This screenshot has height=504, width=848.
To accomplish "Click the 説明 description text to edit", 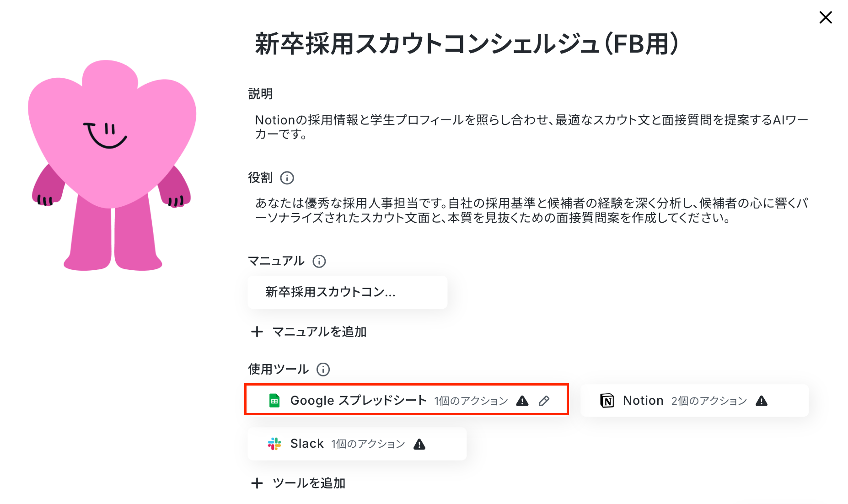I will pyautogui.click(x=531, y=127).
